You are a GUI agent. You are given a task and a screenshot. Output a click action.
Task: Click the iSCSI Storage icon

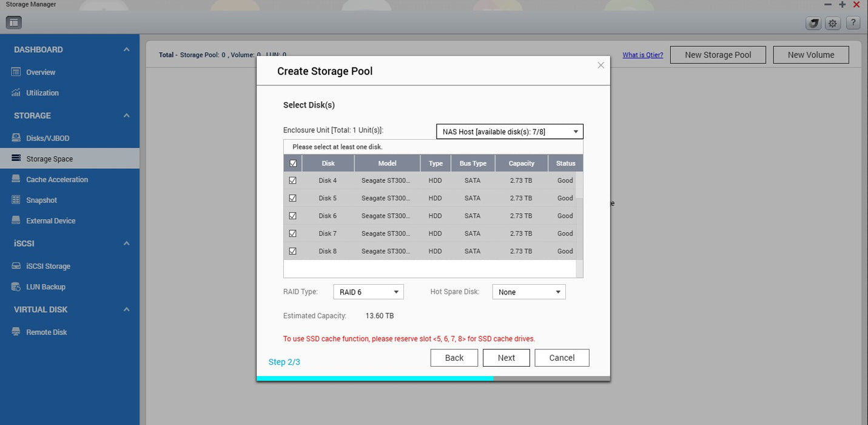tap(16, 266)
